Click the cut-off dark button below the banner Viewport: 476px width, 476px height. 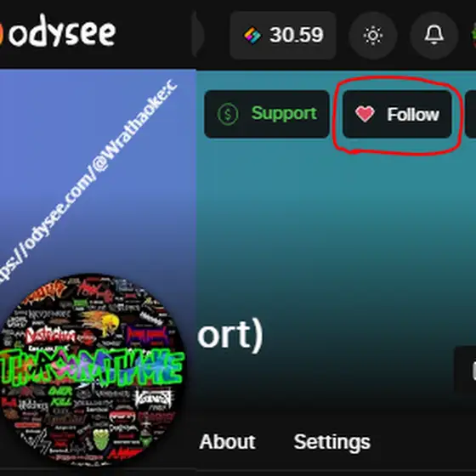tap(466, 371)
